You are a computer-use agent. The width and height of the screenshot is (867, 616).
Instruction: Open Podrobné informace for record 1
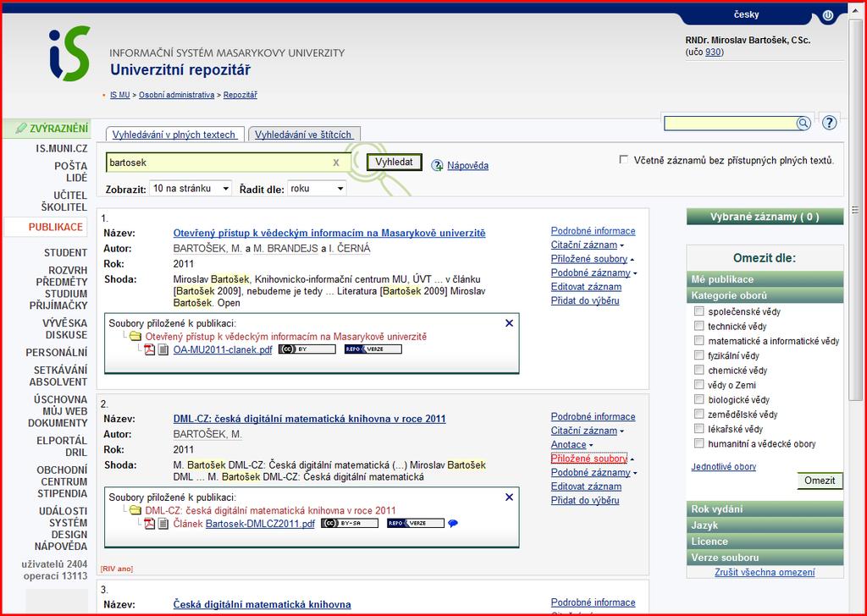coord(593,231)
